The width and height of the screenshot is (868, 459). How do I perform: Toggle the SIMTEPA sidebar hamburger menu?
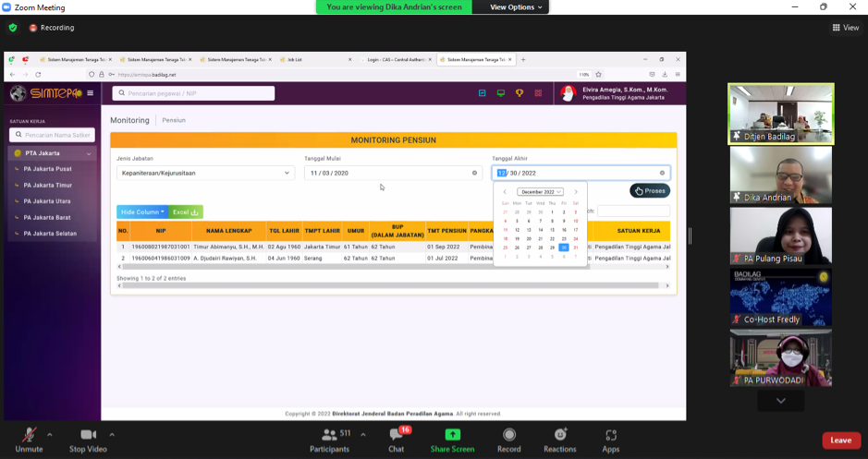coord(90,93)
